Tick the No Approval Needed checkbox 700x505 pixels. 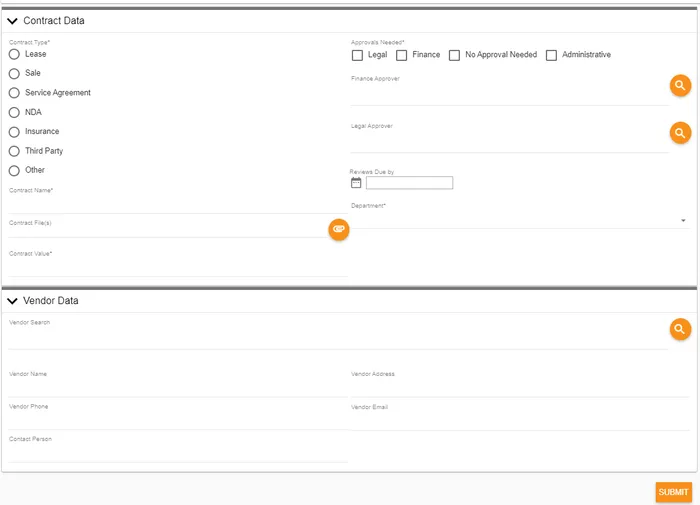[x=454, y=55]
